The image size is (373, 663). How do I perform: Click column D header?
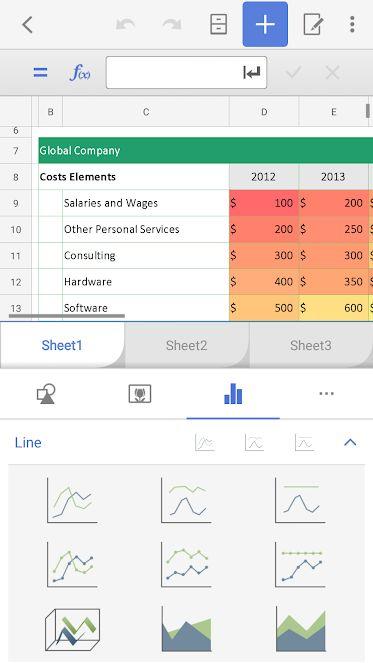tap(264, 112)
